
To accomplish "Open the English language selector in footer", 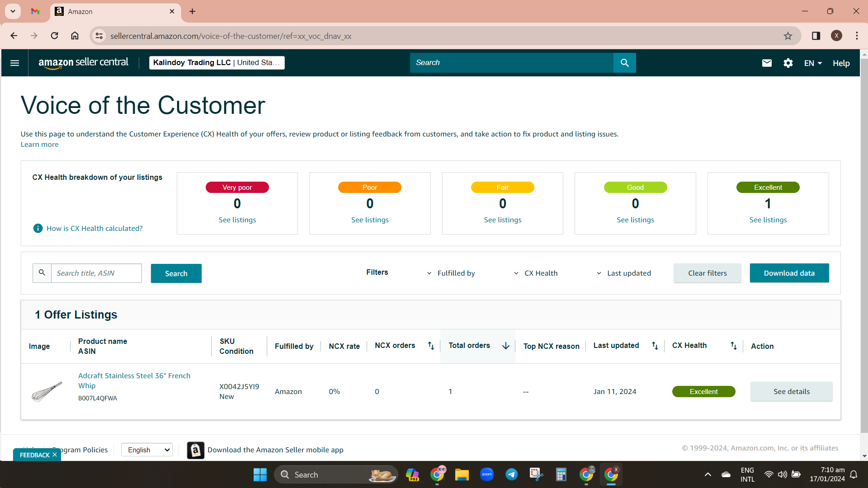I will [147, 450].
